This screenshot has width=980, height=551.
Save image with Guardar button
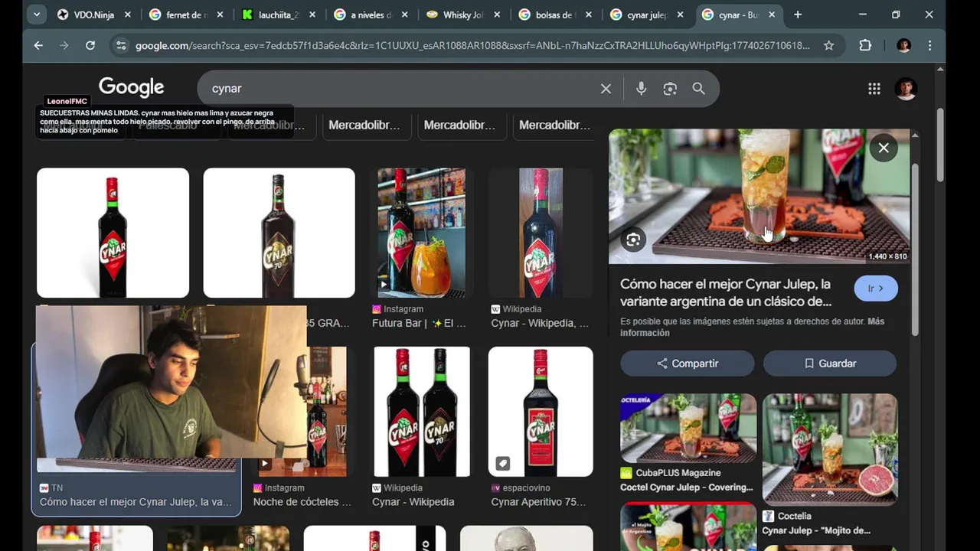coord(830,364)
